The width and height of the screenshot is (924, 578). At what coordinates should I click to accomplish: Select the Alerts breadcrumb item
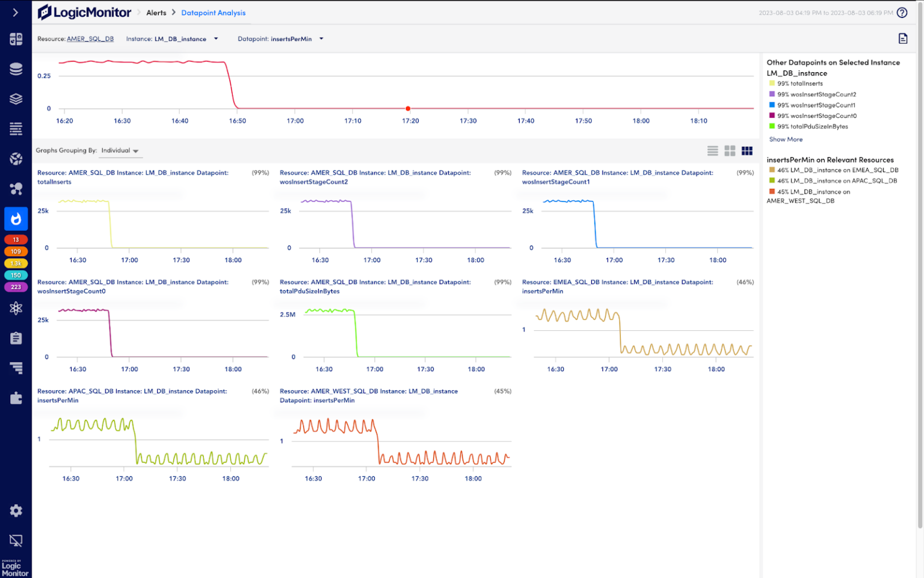pos(156,12)
